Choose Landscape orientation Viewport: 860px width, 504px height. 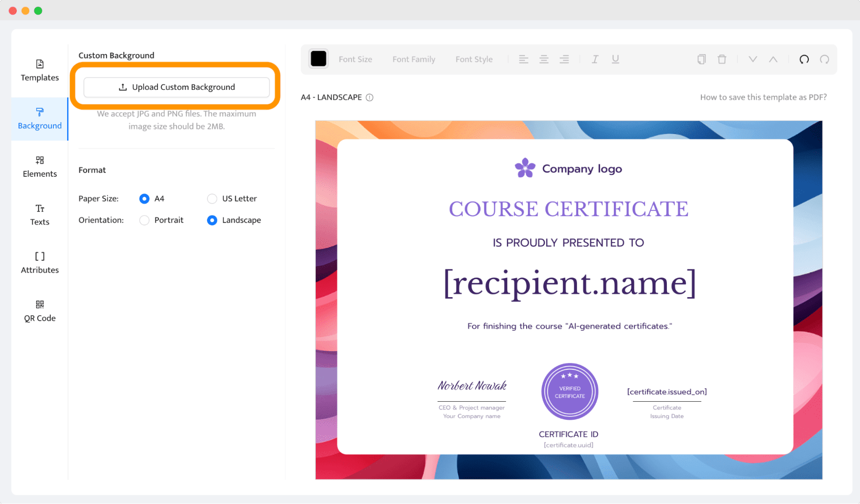tap(212, 220)
